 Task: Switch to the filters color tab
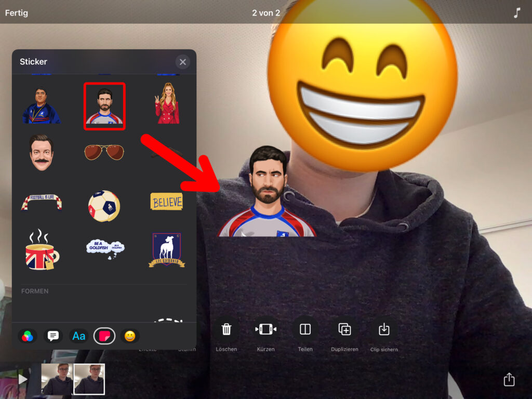click(x=28, y=336)
